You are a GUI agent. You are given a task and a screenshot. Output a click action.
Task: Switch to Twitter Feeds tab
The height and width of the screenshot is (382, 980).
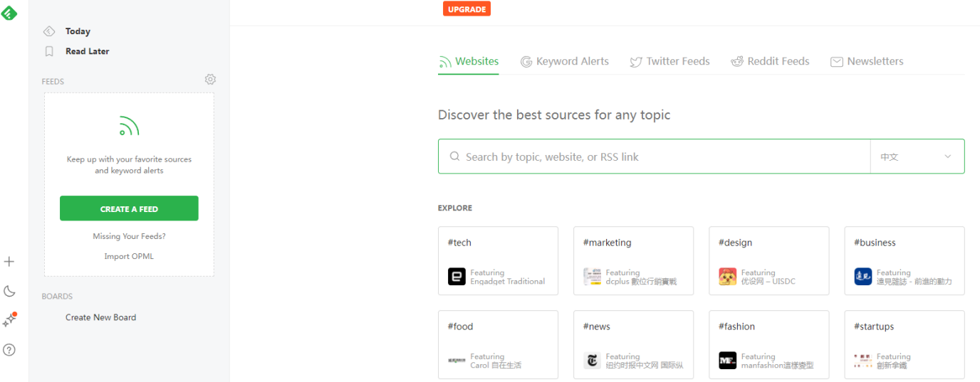point(669,61)
